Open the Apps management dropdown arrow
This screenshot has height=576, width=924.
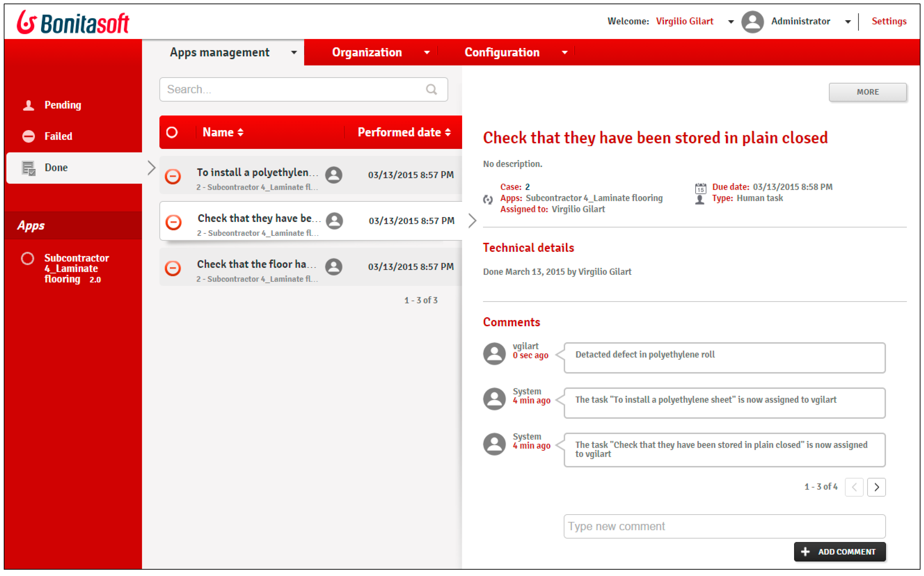point(294,53)
